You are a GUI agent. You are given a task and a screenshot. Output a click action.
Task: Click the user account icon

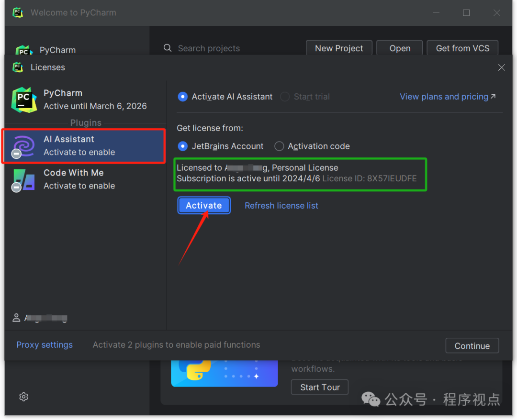(x=16, y=318)
